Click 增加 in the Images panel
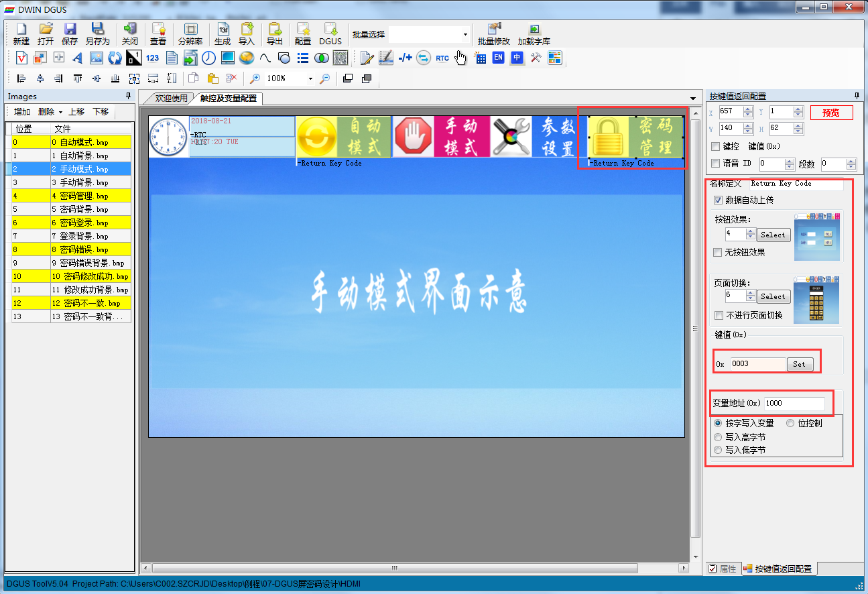Image resolution: width=868 pixels, height=594 pixels. (22, 112)
